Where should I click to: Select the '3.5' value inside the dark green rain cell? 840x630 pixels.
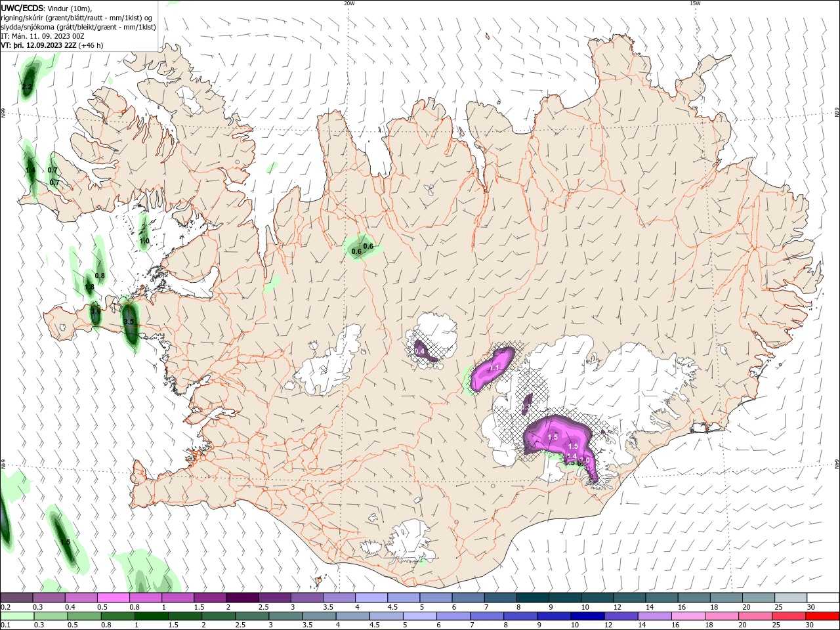click(x=129, y=322)
